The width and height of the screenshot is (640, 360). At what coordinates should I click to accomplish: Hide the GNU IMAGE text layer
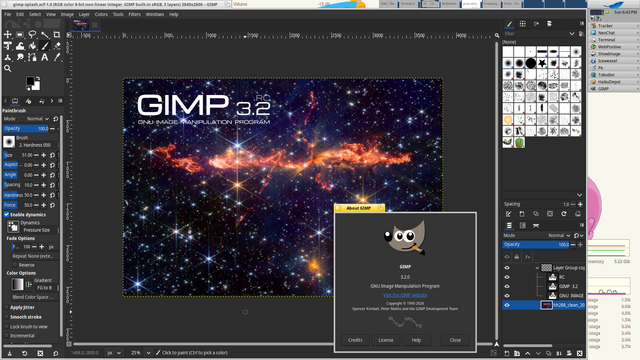[x=507, y=296]
